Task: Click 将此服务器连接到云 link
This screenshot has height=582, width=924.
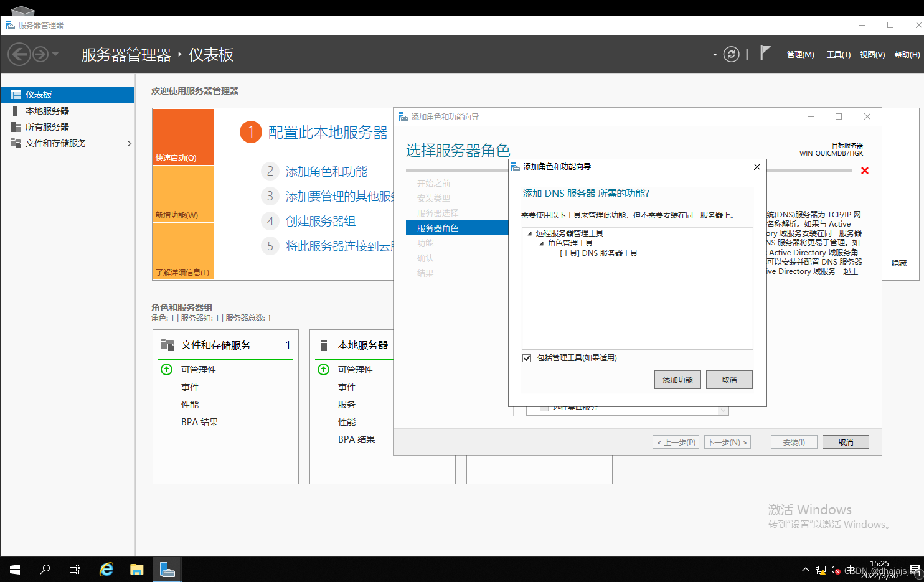Action: click(339, 246)
